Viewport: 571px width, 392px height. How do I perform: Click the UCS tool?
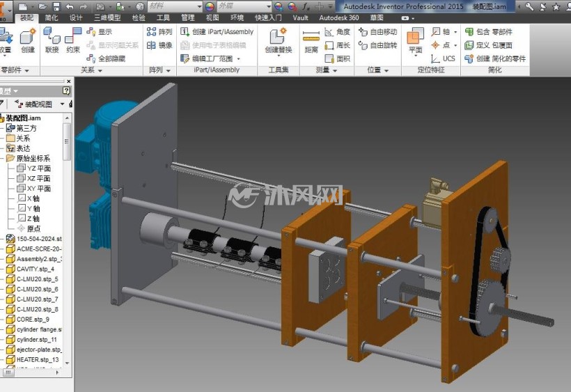pos(443,58)
